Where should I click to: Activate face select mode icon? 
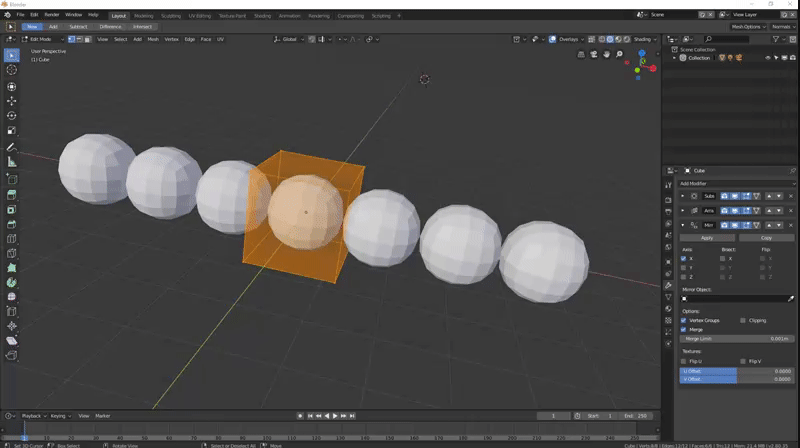pos(88,39)
